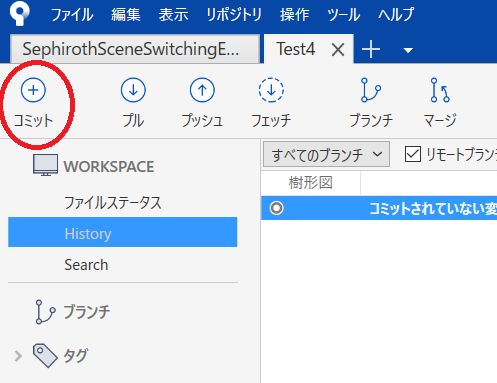Select the Test4 tab
This screenshot has height=383, width=497.
tap(296, 49)
